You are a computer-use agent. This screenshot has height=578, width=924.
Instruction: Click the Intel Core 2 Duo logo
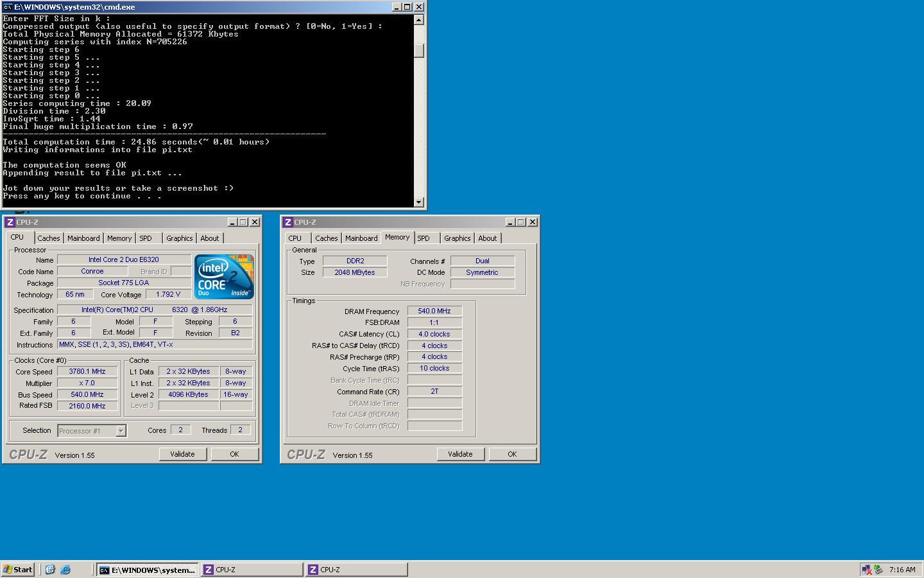click(224, 277)
